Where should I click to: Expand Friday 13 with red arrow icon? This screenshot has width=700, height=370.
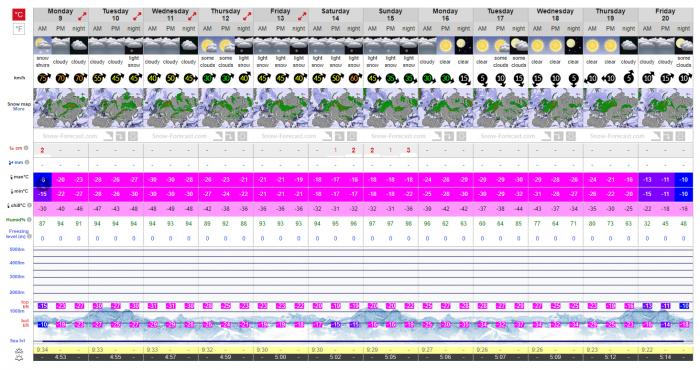(x=302, y=17)
